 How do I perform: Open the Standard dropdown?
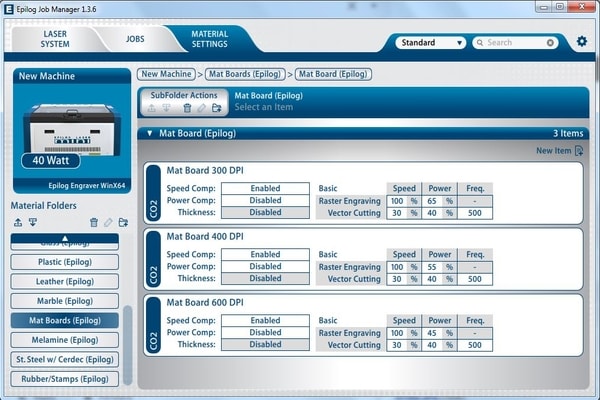point(430,42)
